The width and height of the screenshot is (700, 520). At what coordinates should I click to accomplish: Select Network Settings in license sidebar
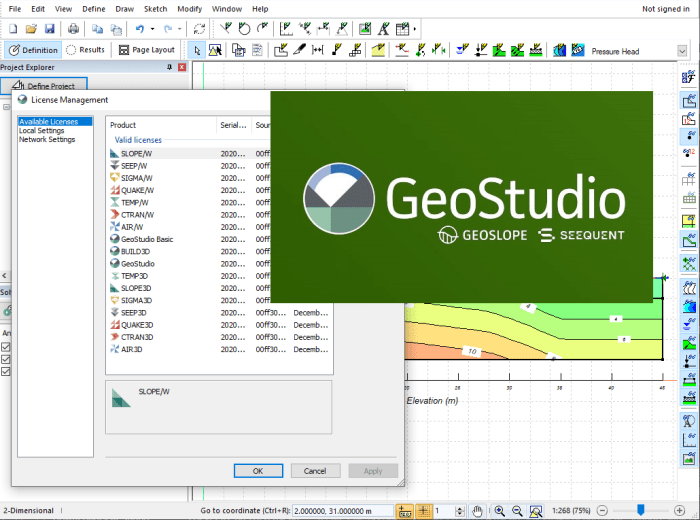47,139
